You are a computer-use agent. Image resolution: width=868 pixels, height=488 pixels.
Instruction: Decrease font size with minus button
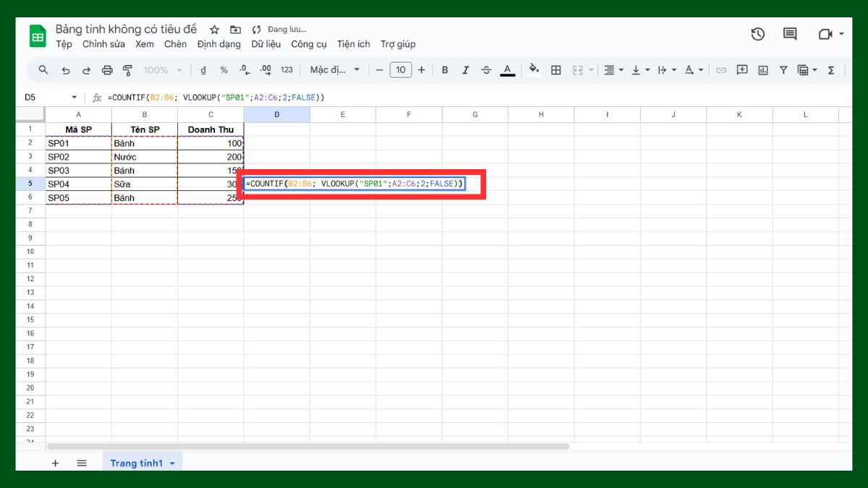(x=379, y=70)
